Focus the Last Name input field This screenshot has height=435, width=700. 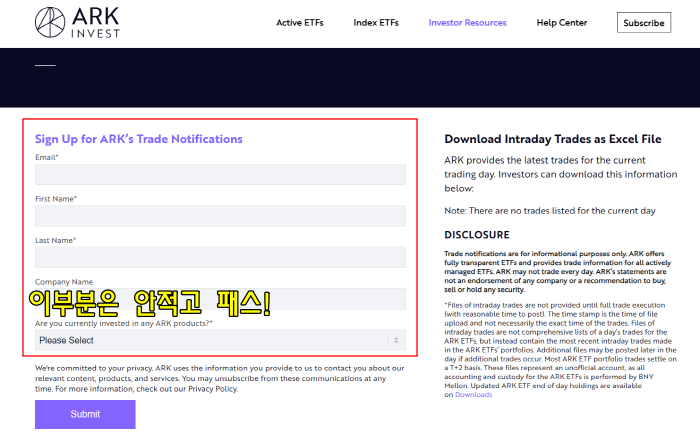[x=220, y=257]
